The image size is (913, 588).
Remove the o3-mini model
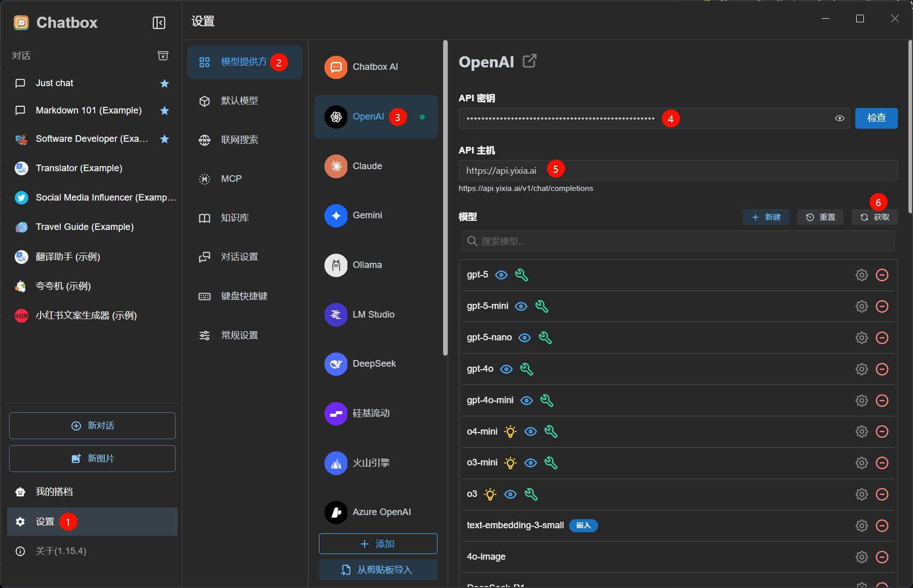pos(882,463)
